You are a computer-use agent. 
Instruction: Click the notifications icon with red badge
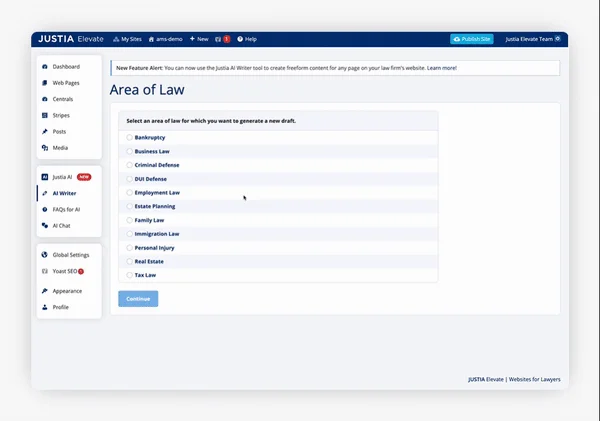(x=222, y=39)
